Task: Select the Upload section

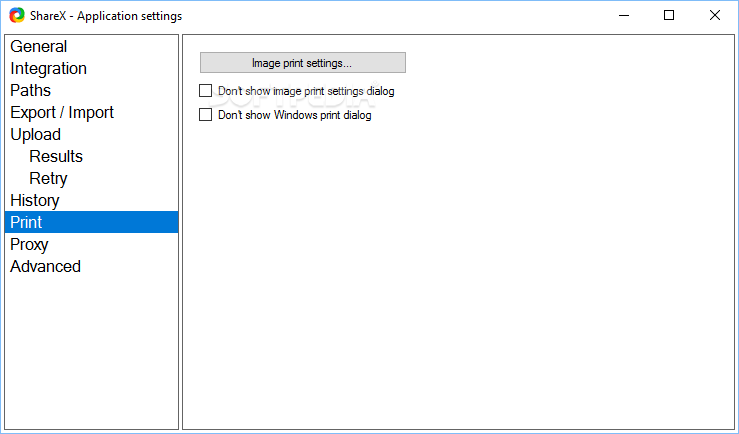Action: point(91,134)
